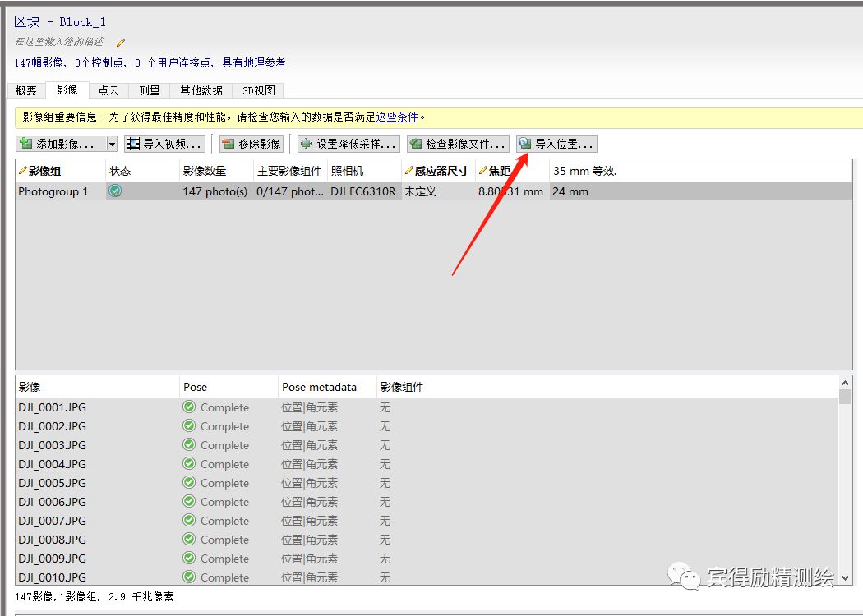Select the DJI_0006.JPG row
Image resolution: width=863 pixels, height=616 pixels.
tap(427, 502)
